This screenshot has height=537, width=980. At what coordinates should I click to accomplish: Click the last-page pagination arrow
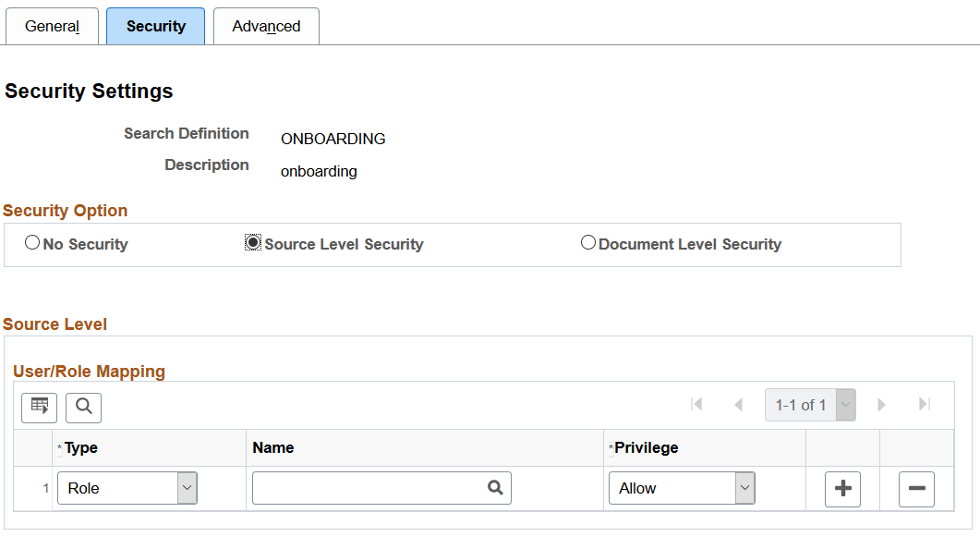click(x=923, y=404)
